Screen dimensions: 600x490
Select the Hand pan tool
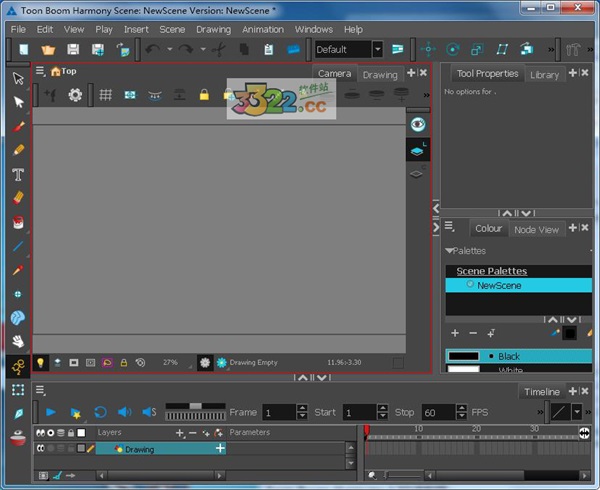pos(18,342)
